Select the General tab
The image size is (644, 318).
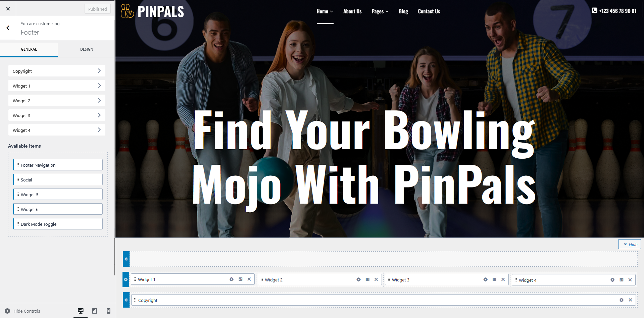[29, 49]
